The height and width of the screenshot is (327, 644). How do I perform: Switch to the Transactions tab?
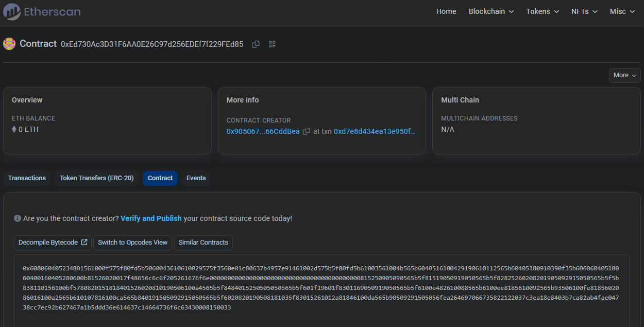point(27,178)
